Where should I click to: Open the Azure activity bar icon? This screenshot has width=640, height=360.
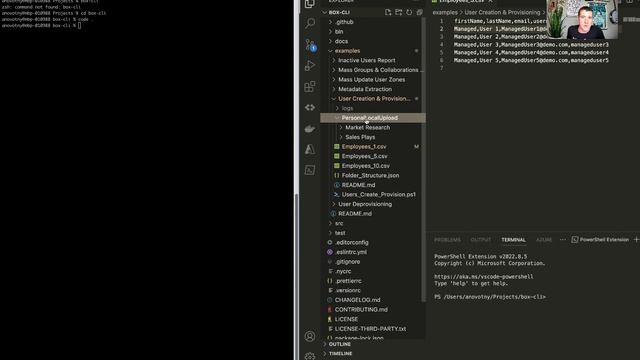click(x=310, y=149)
